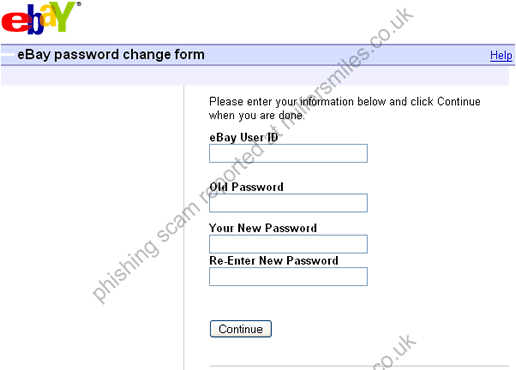Select the Old Password input box
This screenshot has width=516, height=370.
point(288,203)
